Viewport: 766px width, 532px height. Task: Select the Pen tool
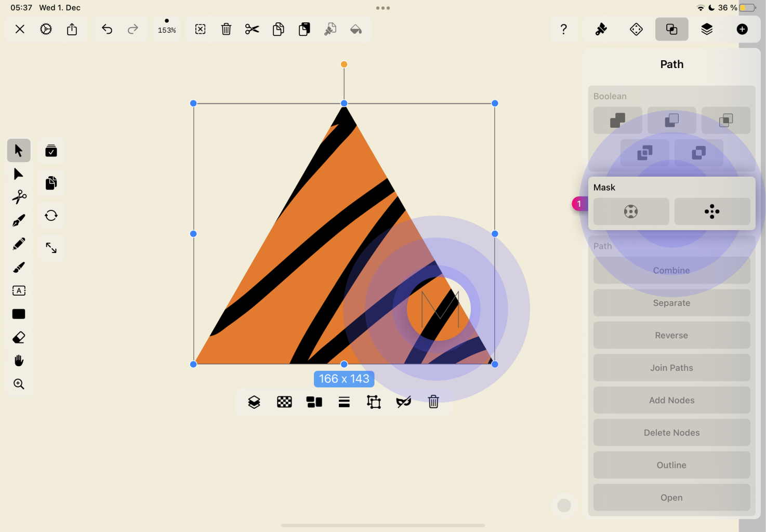[19, 220]
